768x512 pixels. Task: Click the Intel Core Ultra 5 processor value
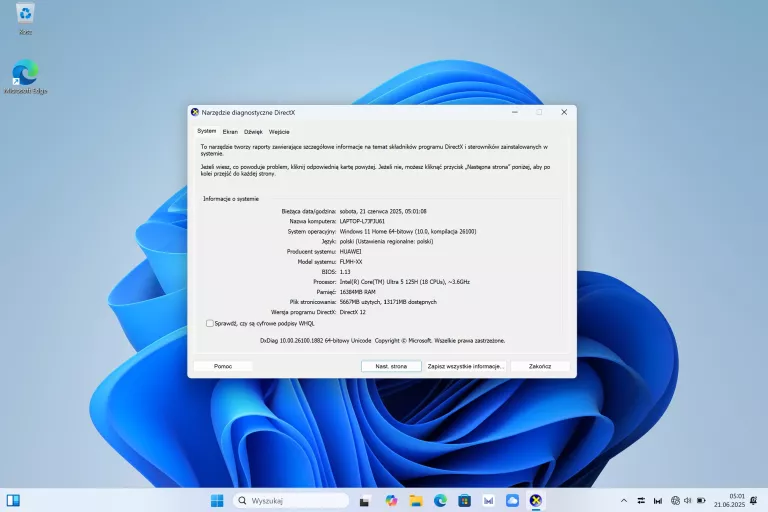[405, 282]
